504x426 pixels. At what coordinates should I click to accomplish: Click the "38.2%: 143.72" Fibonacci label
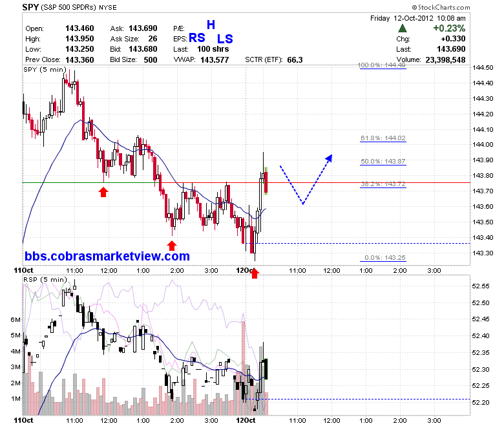(383, 184)
